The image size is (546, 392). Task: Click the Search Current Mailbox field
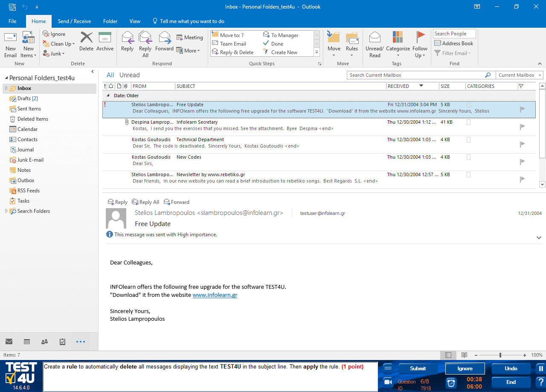tap(421, 75)
